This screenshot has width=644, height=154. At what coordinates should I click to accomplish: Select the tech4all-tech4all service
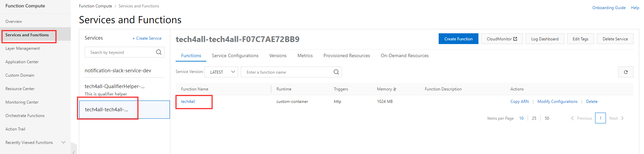pyautogui.click(x=124, y=110)
